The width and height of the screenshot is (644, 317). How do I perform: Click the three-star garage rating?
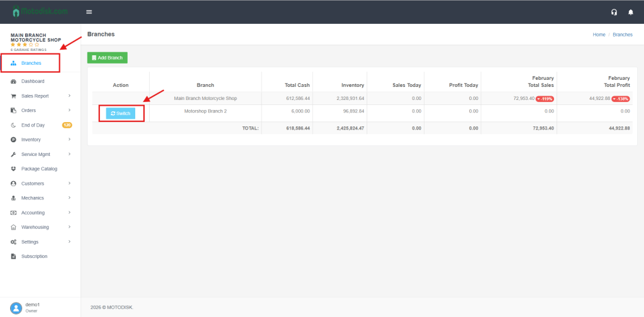click(25, 45)
